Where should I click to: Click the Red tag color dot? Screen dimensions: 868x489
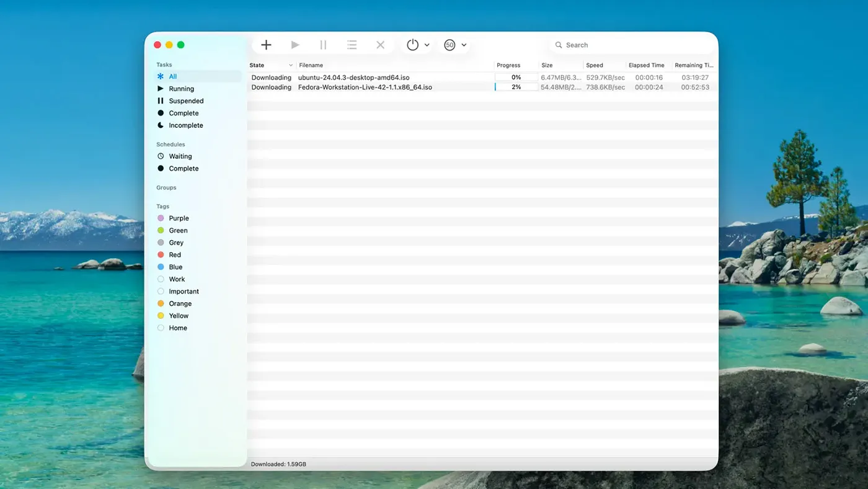pos(162,254)
